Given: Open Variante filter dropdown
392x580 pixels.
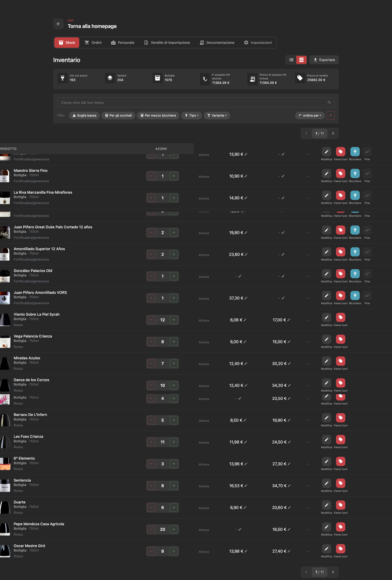Looking at the screenshot, I should pyautogui.click(x=217, y=115).
